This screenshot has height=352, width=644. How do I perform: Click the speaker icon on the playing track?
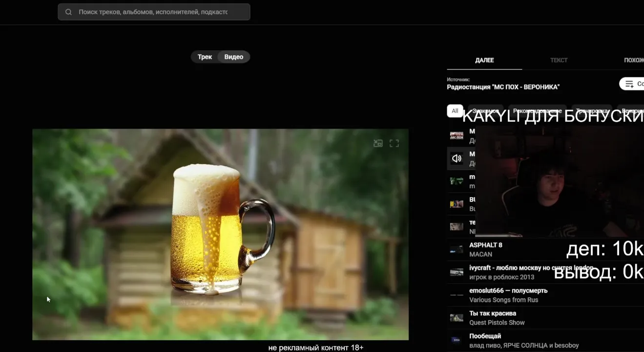[x=457, y=158]
